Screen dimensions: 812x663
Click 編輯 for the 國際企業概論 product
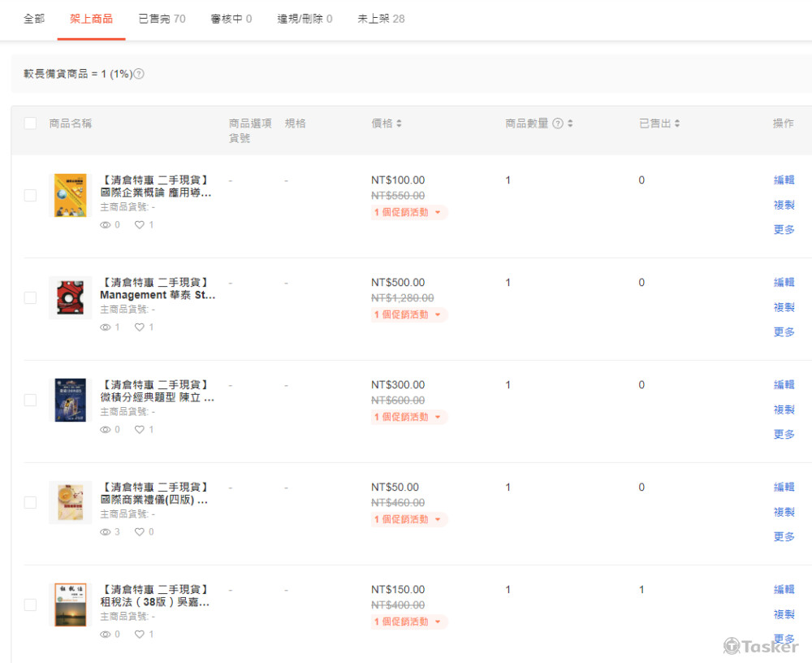(x=784, y=180)
